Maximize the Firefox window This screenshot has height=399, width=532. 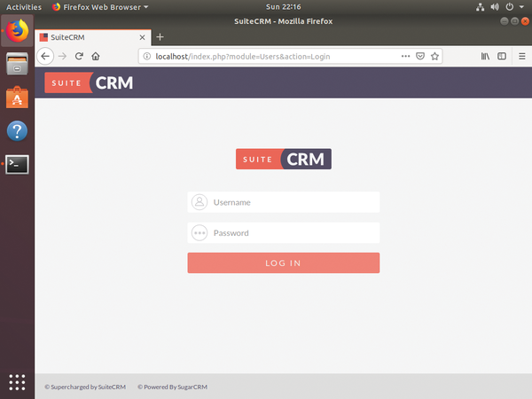click(x=514, y=21)
